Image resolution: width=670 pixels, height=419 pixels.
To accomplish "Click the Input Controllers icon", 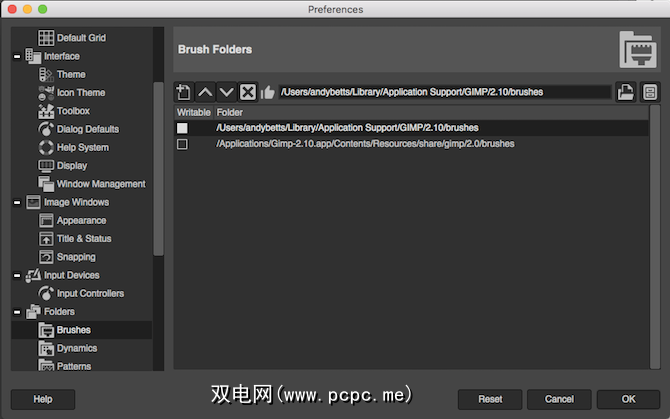I will pos(46,293).
